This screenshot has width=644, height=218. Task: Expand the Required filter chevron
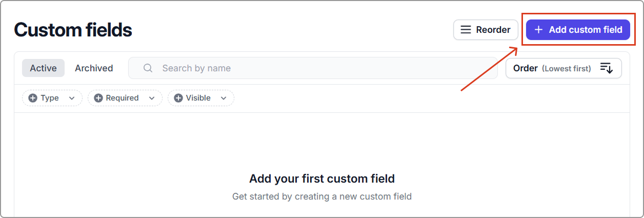[152, 98]
